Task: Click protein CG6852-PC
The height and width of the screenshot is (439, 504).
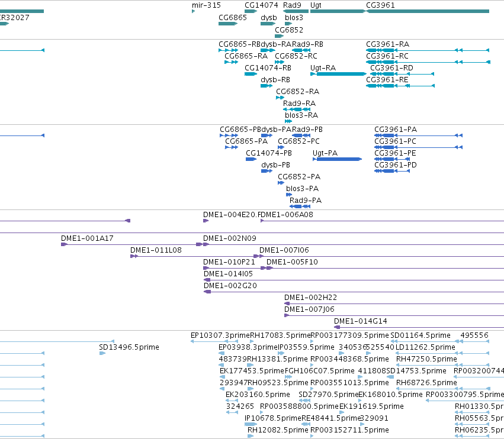Action: [298, 141]
